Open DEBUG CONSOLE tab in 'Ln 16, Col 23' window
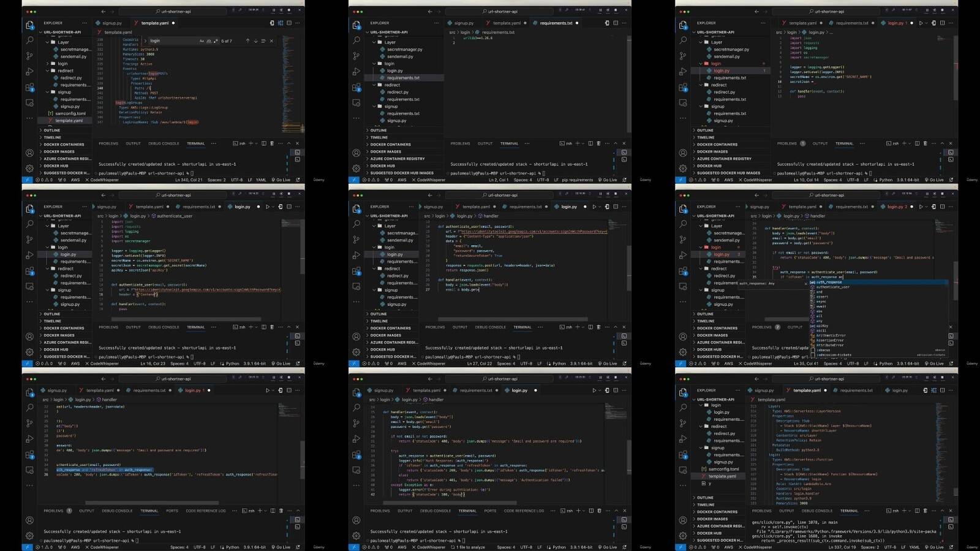The height and width of the screenshot is (551, 980). pos(164,327)
